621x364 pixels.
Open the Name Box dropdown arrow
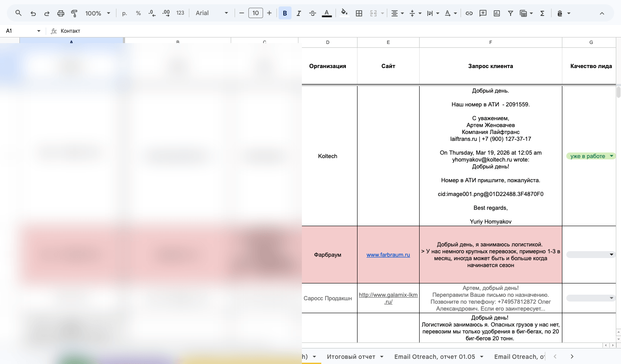click(x=39, y=31)
